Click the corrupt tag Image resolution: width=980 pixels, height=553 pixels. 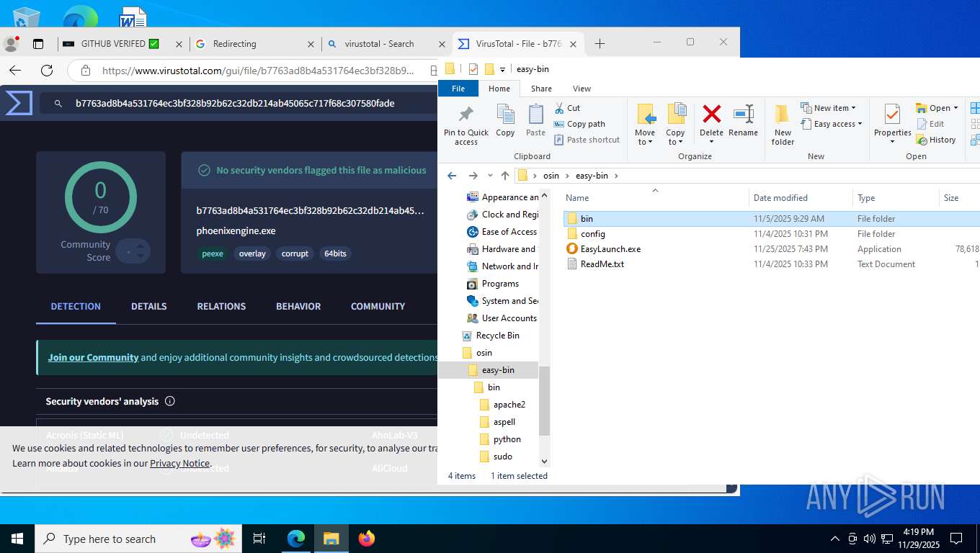[295, 253]
